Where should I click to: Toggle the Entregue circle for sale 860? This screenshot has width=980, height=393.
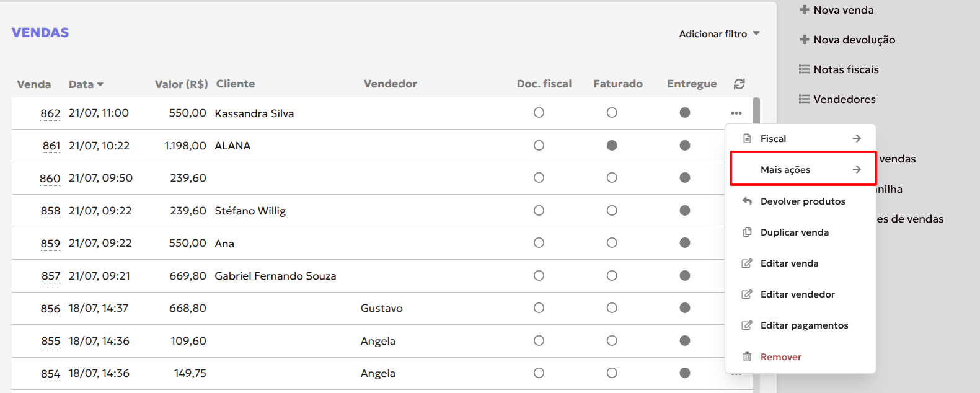point(685,178)
